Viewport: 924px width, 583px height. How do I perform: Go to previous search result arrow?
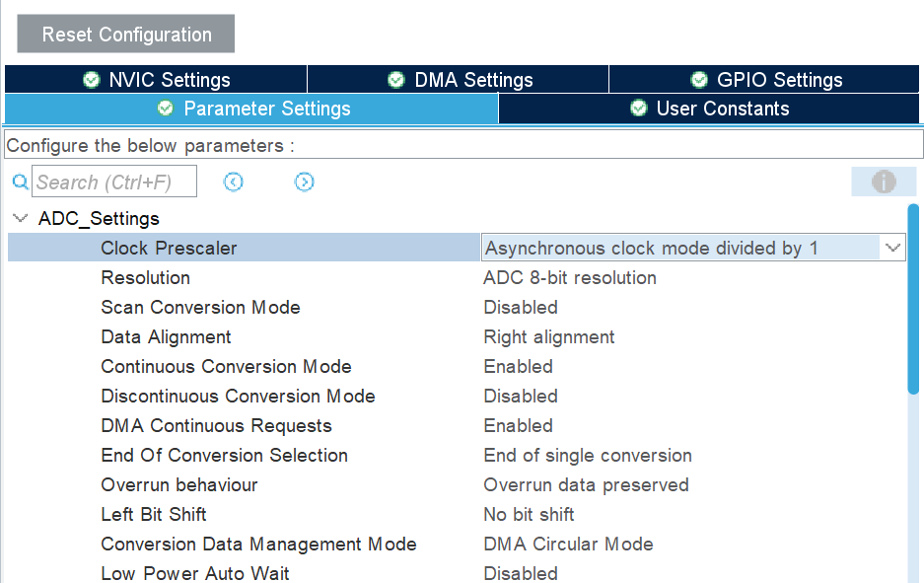coord(234,182)
